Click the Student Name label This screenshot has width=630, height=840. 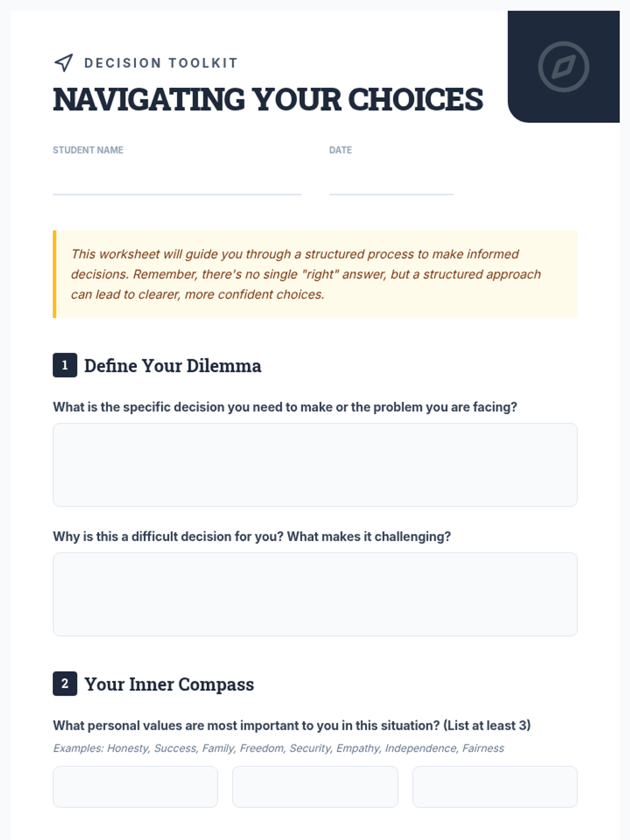click(88, 150)
